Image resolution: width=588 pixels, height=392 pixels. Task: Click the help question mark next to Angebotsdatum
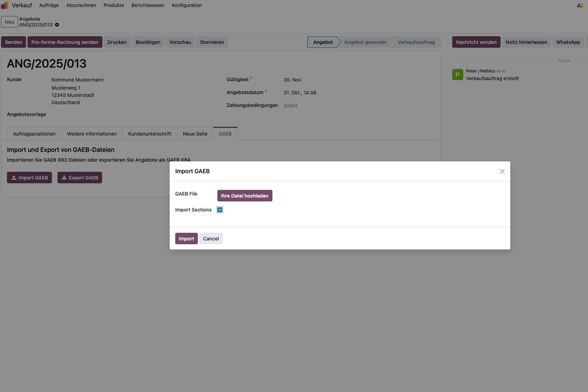click(x=266, y=91)
